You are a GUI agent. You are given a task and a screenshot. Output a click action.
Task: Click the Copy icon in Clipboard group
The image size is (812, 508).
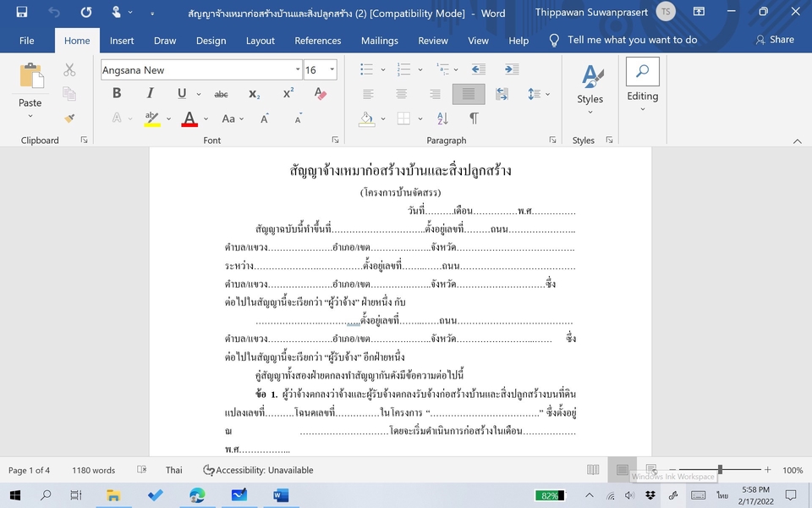[x=69, y=94]
